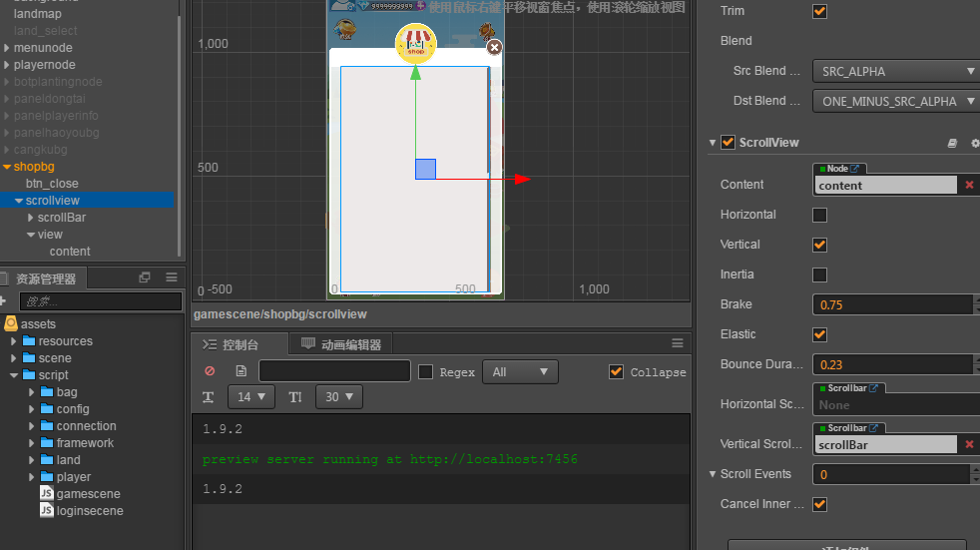Open the console panel hamburger menu
Viewport: 980px width, 550px height.
pyautogui.click(x=677, y=343)
